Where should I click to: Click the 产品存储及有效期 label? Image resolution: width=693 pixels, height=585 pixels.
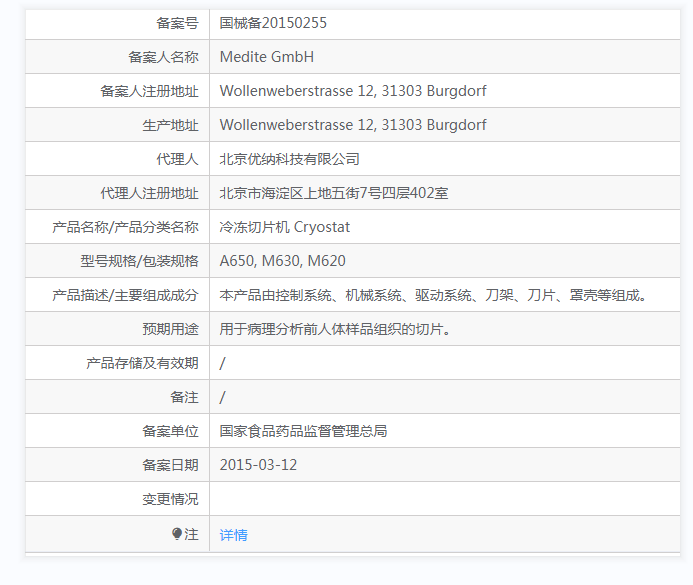pos(142,363)
